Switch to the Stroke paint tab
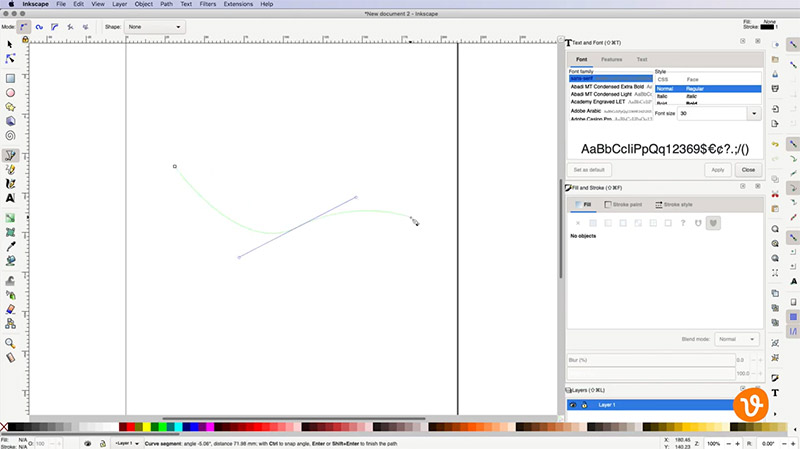The width and height of the screenshot is (800, 449). [x=623, y=205]
